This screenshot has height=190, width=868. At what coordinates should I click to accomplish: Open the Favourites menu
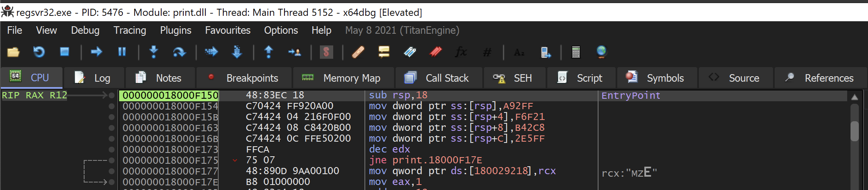[x=227, y=30]
